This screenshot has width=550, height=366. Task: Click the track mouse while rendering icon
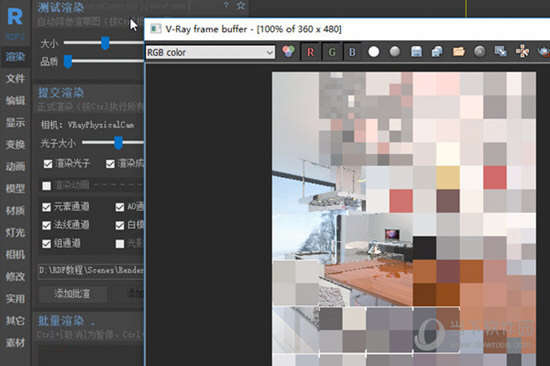click(522, 52)
